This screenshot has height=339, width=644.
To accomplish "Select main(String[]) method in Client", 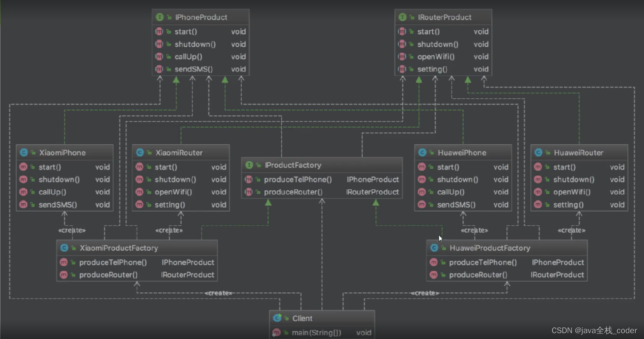I will [x=322, y=332].
